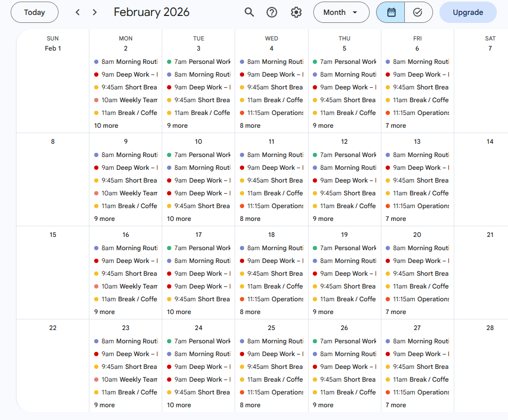This screenshot has height=420, width=508.
Task: Go to next month arrow
Action: click(x=95, y=12)
